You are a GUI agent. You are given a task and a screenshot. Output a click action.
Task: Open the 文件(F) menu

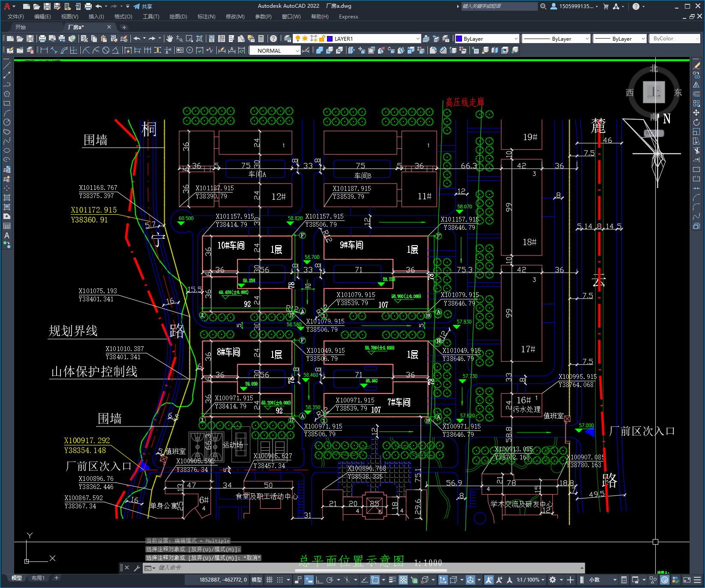click(16, 17)
